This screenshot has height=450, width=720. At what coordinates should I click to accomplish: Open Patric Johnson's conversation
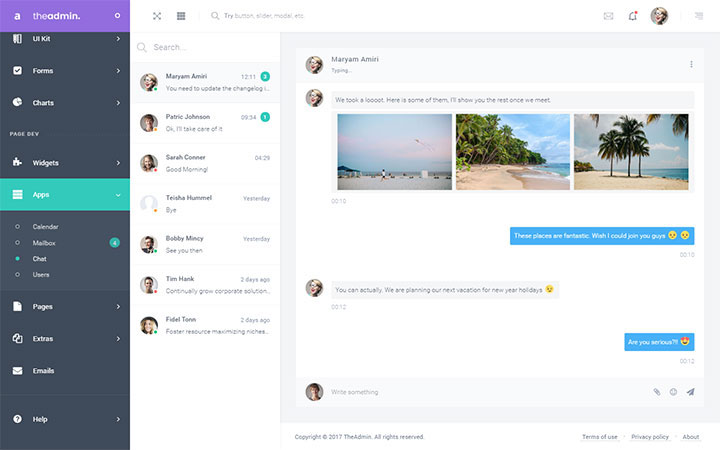tap(205, 123)
